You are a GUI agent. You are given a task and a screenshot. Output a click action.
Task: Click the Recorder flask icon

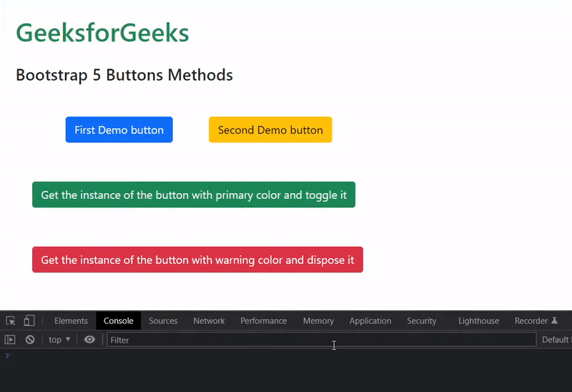(555, 320)
